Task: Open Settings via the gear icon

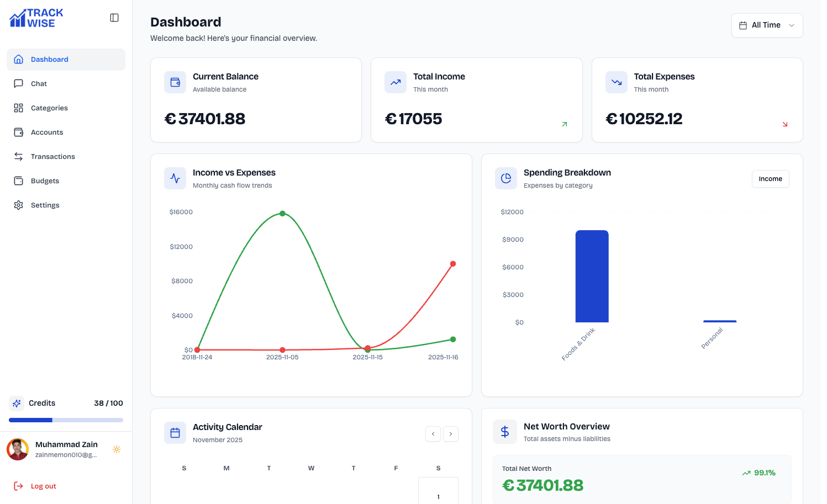Action: (18, 205)
